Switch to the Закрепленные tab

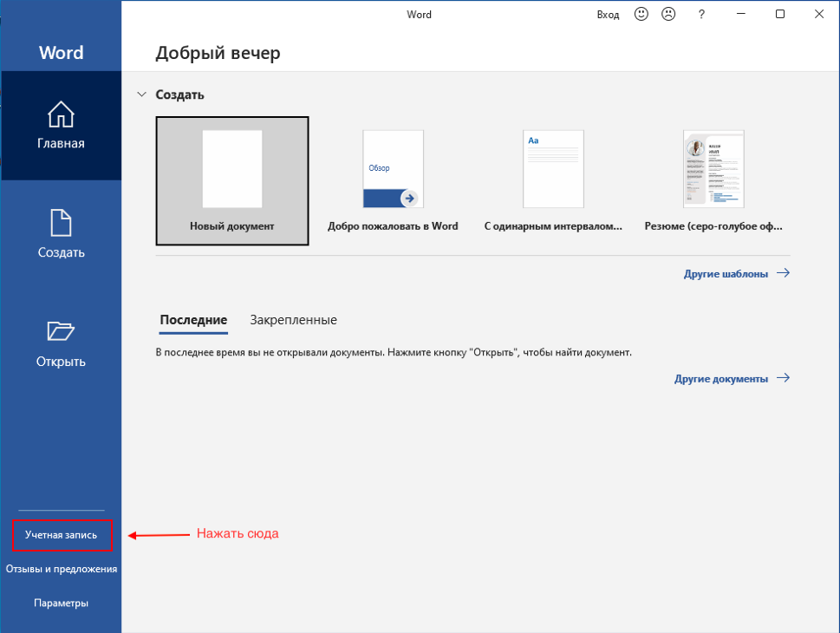tap(294, 320)
